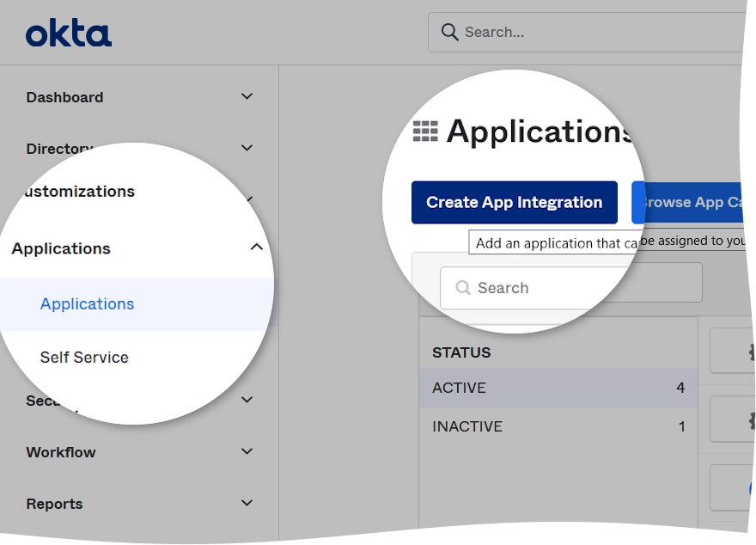Viewport: 756px width, 545px height.
Task: Filter by ACTIVE status
Action: point(558,389)
